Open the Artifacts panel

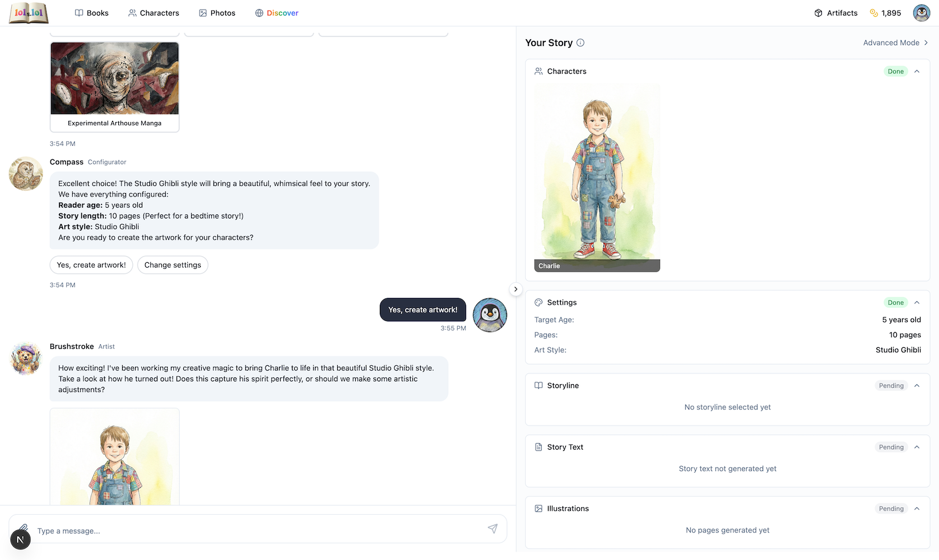tap(836, 12)
